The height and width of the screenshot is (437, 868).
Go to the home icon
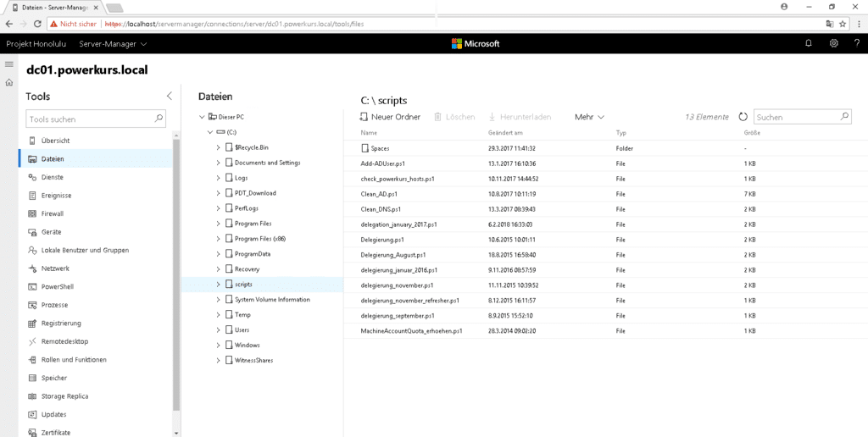[x=8, y=83]
